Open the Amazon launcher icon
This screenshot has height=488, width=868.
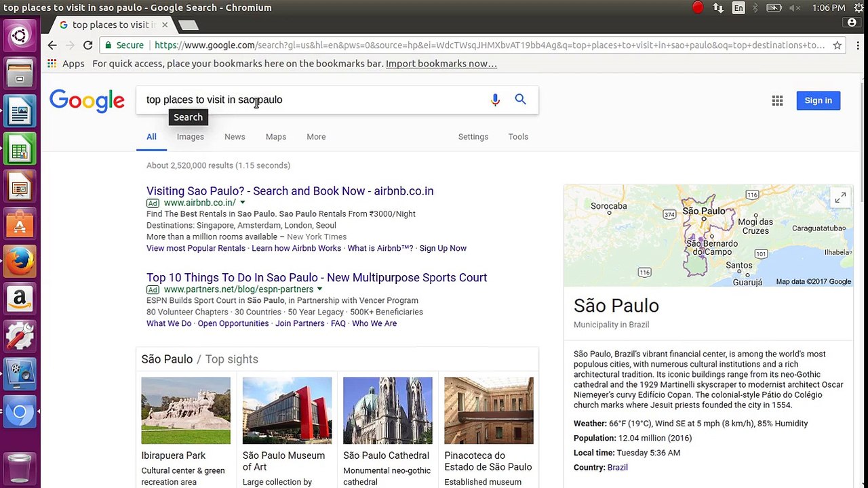20,298
